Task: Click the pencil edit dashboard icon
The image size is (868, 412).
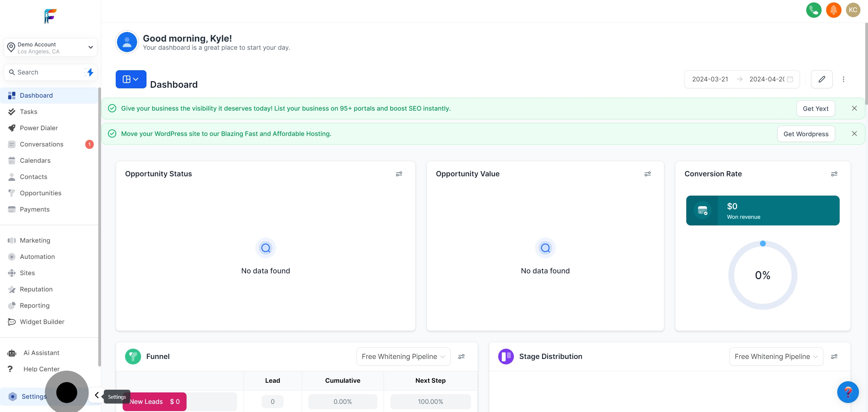Action: click(x=822, y=79)
